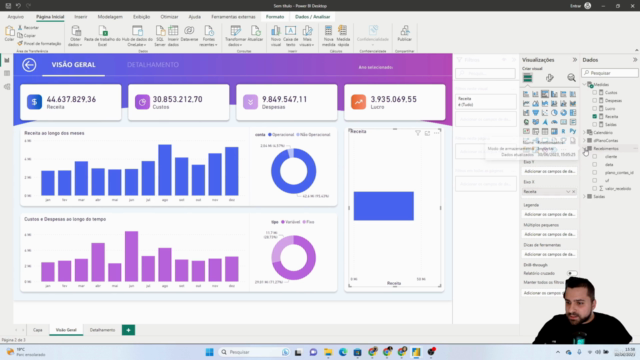Click the Dataverse icon
This screenshot has width=640, height=360.
click(x=189, y=34)
